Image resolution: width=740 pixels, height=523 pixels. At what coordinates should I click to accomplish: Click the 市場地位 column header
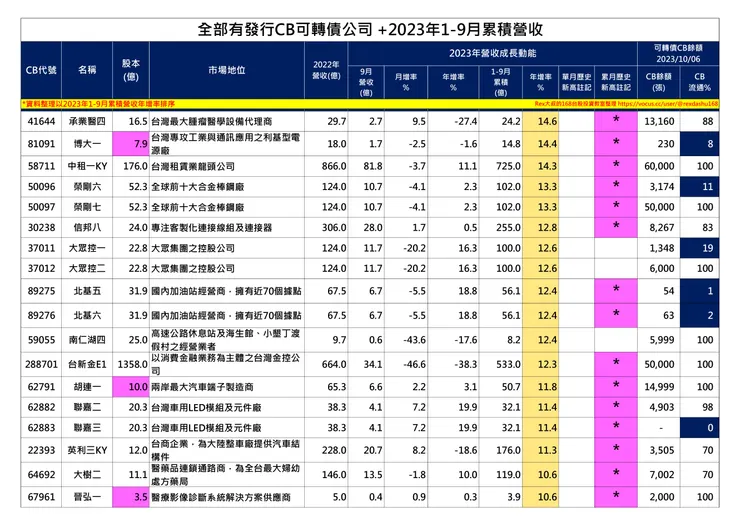pyautogui.click(x=227, y=70)
